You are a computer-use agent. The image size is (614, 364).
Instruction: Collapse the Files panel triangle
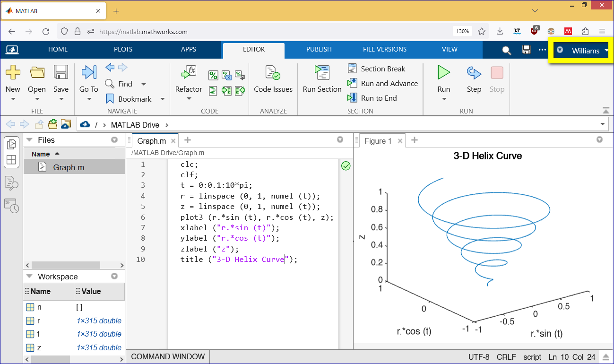[29, 140]
